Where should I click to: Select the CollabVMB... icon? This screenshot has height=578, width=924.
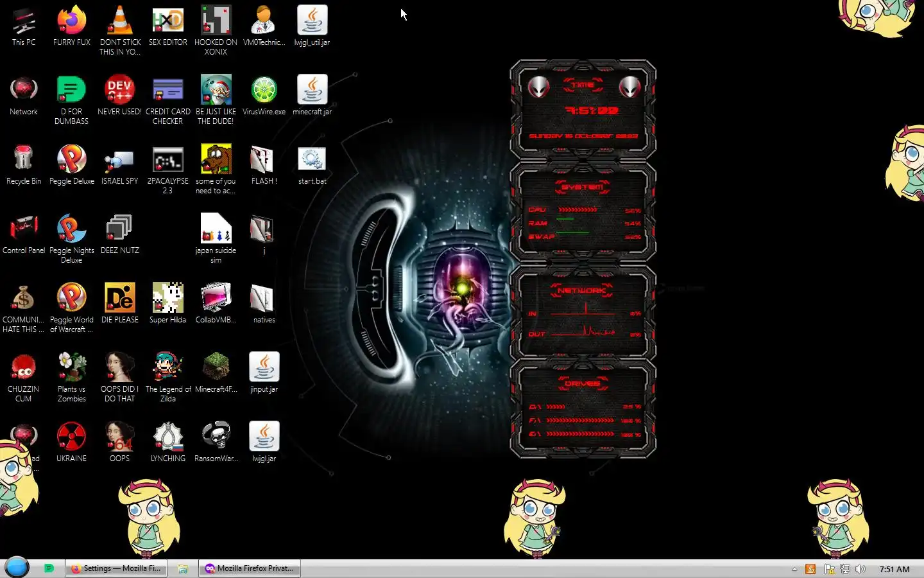[216, 303]
